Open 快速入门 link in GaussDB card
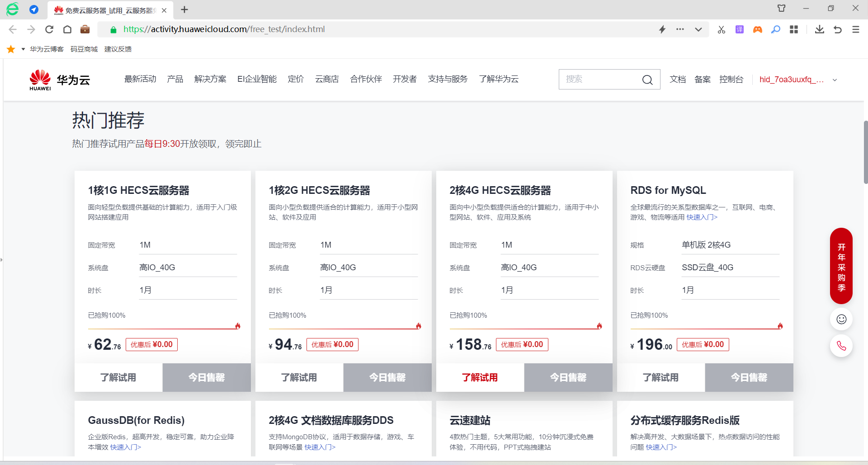This screenshot has width=868, height=465. pos(126,447)
